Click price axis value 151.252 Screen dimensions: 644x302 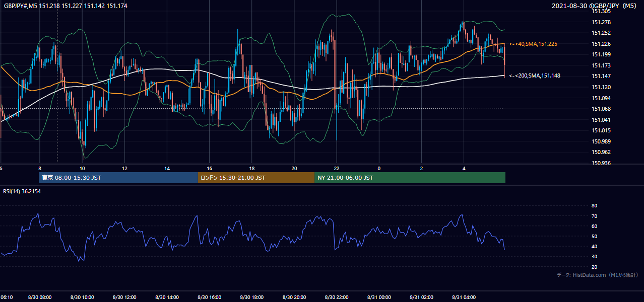(602, 33)
